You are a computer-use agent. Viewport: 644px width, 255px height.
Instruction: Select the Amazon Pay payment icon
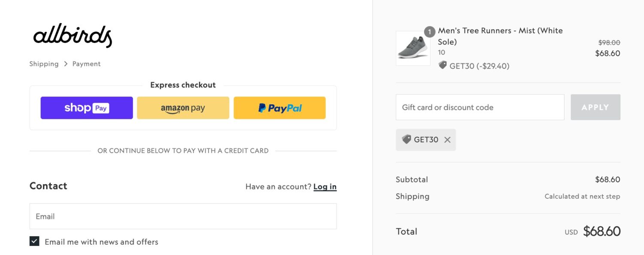point(183,108)
